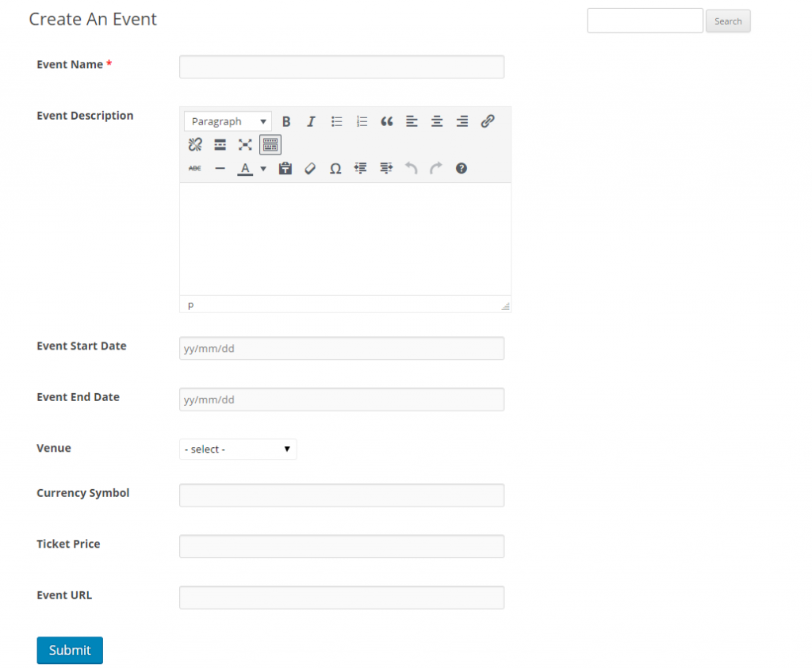Enable distraction-free fullscreen writing mode
The image size is (812, 669).
pos(245,145)
